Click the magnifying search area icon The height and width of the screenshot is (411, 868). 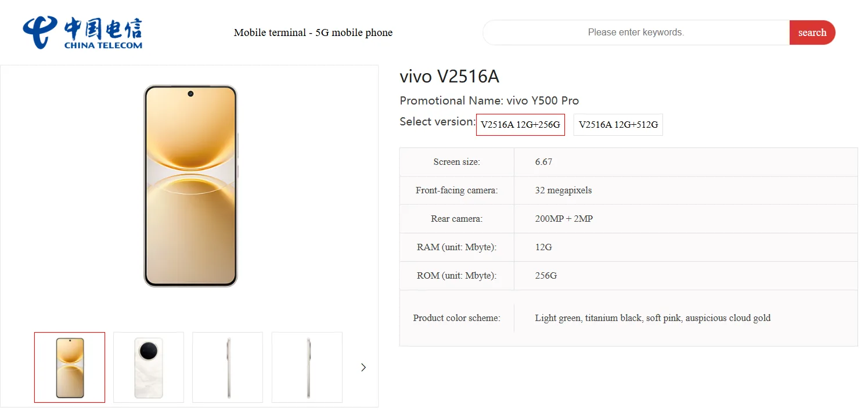(812, 33)
